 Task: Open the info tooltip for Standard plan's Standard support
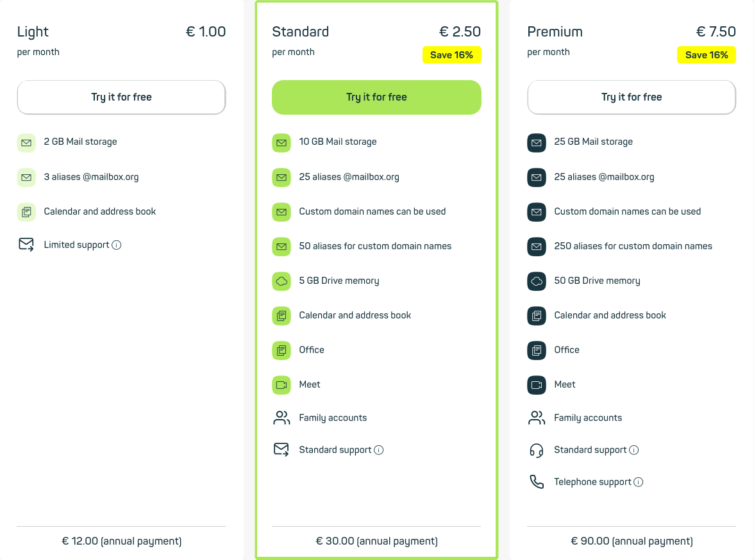point(379,450)
